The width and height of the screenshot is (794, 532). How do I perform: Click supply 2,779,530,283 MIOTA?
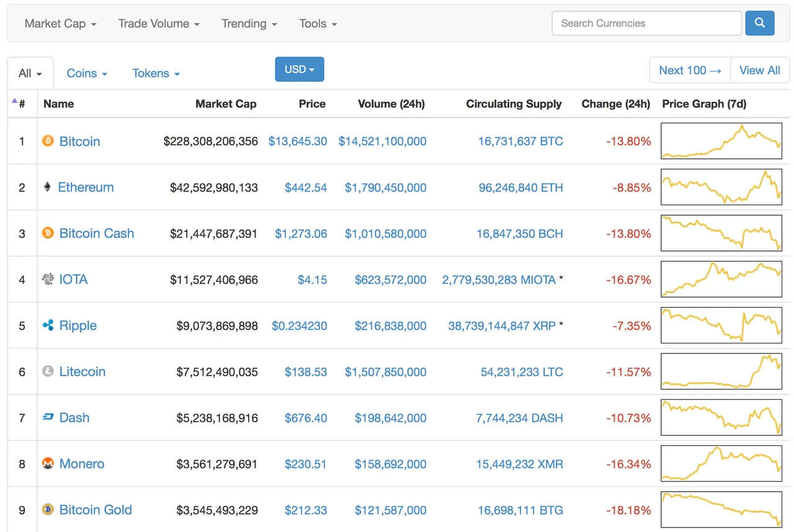point(499,280)
